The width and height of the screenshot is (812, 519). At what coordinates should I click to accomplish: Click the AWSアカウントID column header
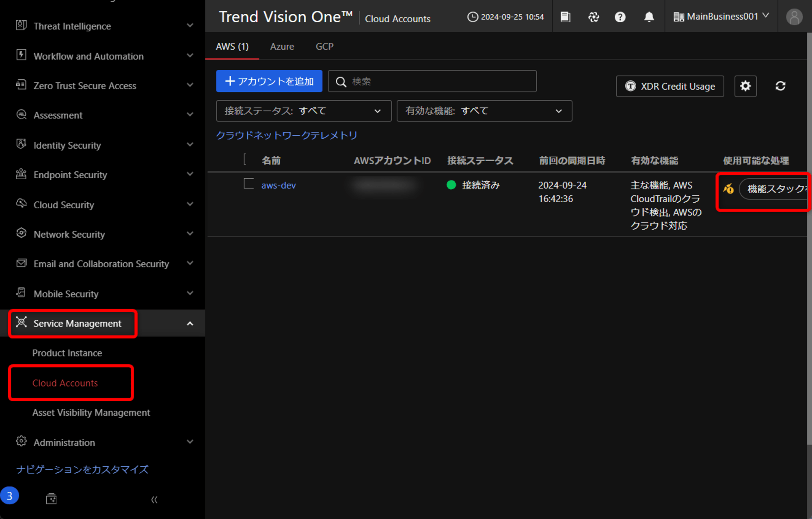click(x=392, y=161)
